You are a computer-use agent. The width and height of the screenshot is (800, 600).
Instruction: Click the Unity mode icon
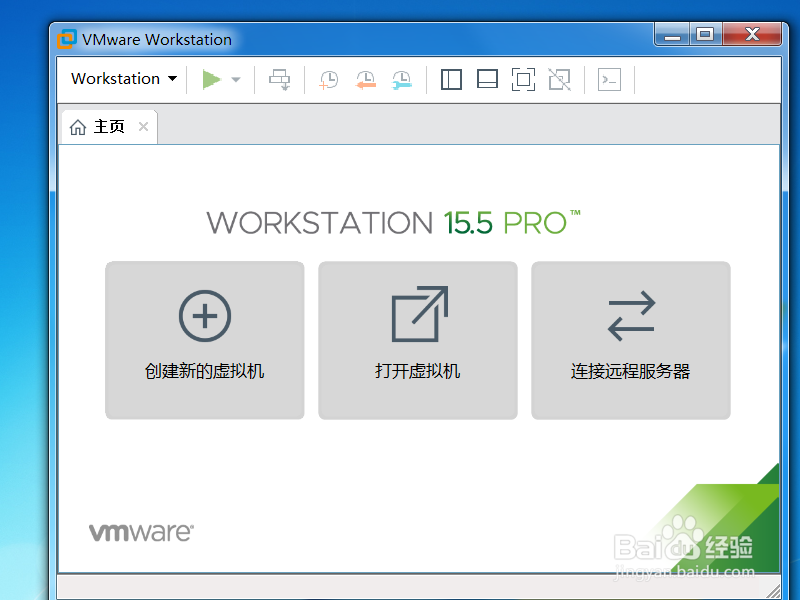tap(560, 80)
